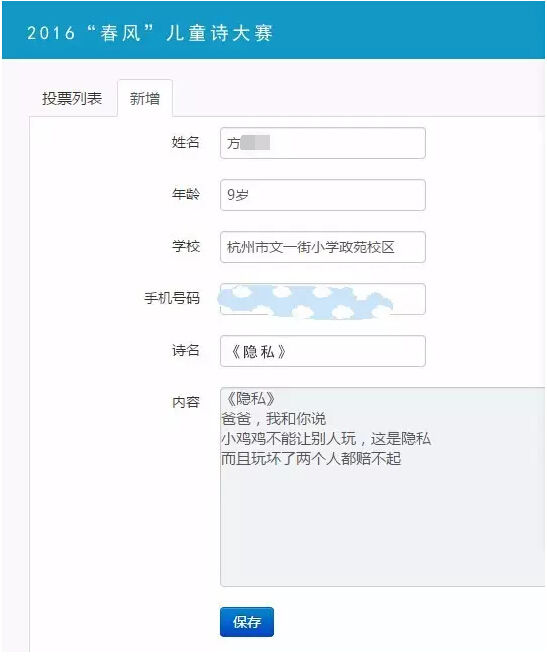This screenshot has height=672, width=547.
Task: Click the 诗名 field showing 《隐私》
Action: pos(323,351)
